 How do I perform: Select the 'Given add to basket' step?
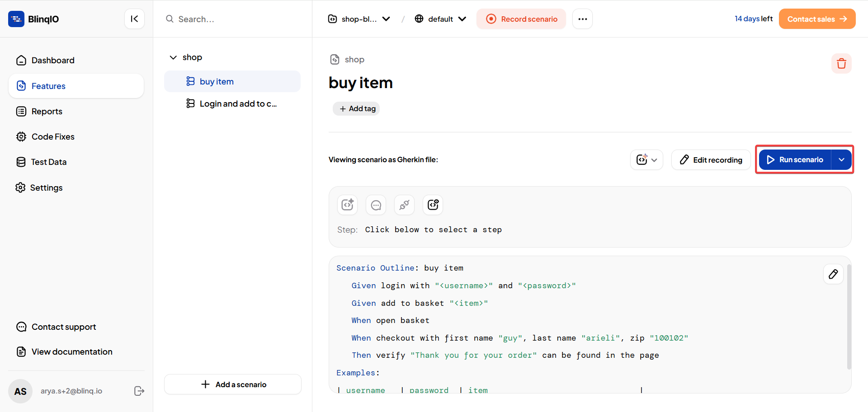click(x=420, y=303)
